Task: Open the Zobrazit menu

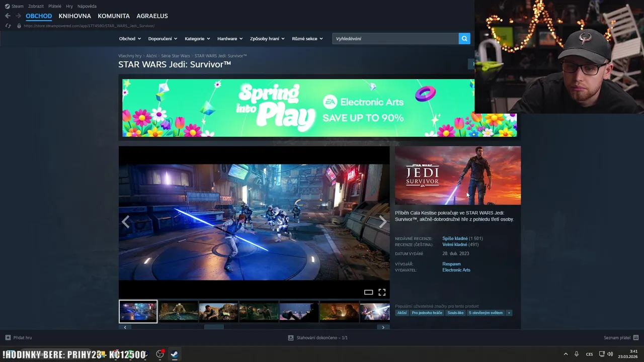Action: [x=36, y=6]
